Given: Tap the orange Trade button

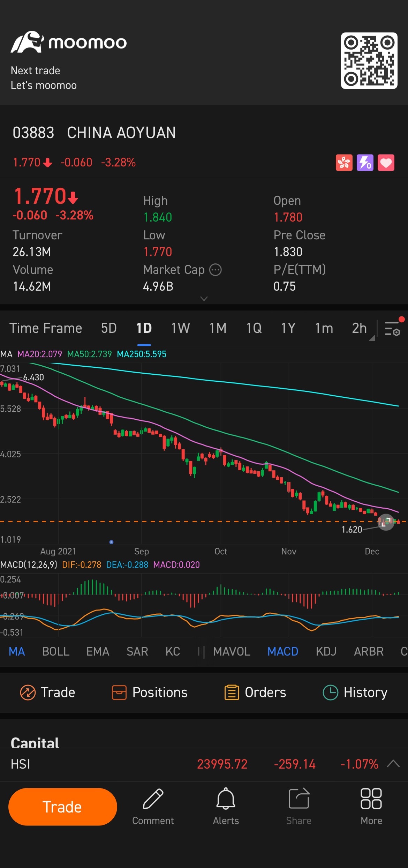Looking at the screenshot, I should click(x=63, y=807).
